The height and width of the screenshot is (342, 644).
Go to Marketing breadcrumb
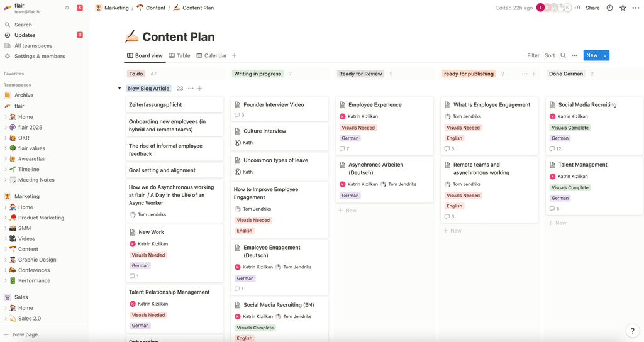tap(112, 8)
